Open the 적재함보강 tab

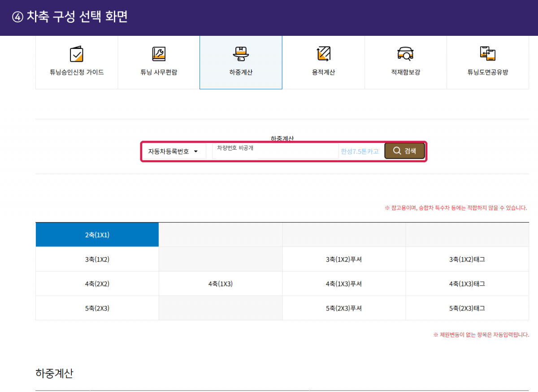pos(405,63)
